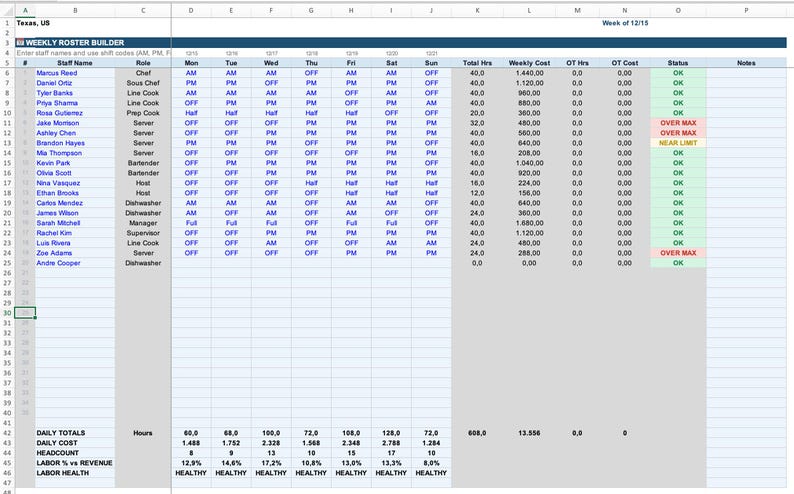Screen dimensions: 794x494
Task: Click the Hours label in row 42
Action: point(143,433)
